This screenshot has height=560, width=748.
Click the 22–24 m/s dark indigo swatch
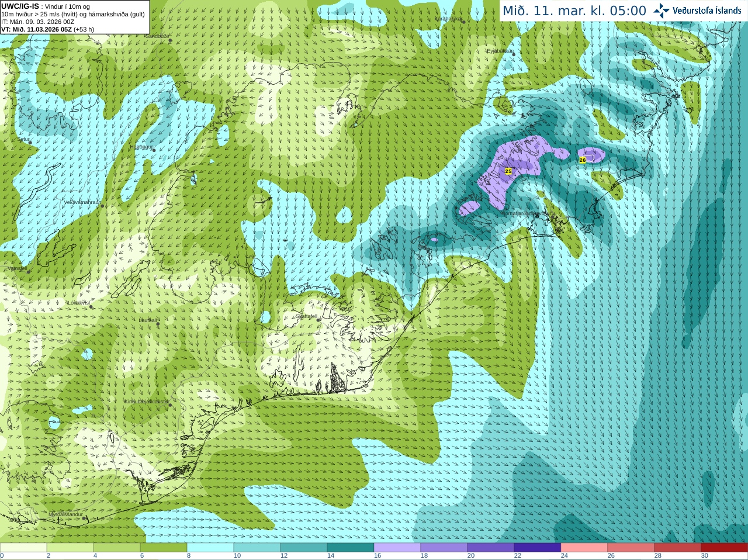click(x=538, y=547)
